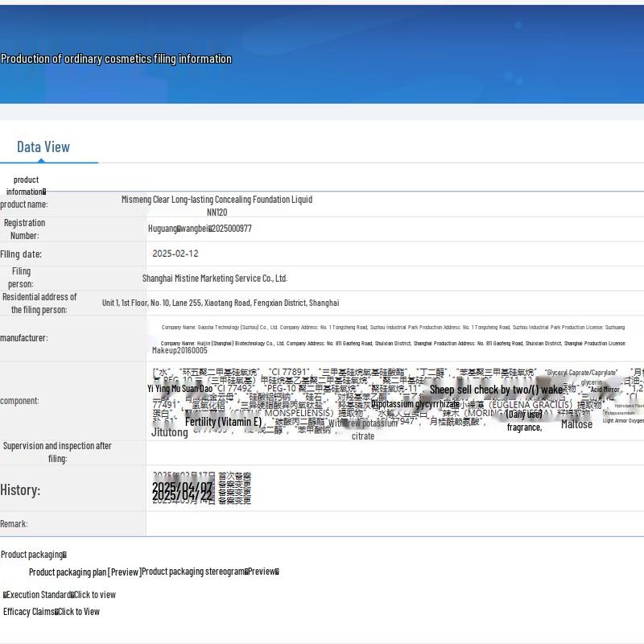This screenshot has height=644, width=644.
Task: Click the 'Filing date:' row label
Action: [x=21, y=254]
